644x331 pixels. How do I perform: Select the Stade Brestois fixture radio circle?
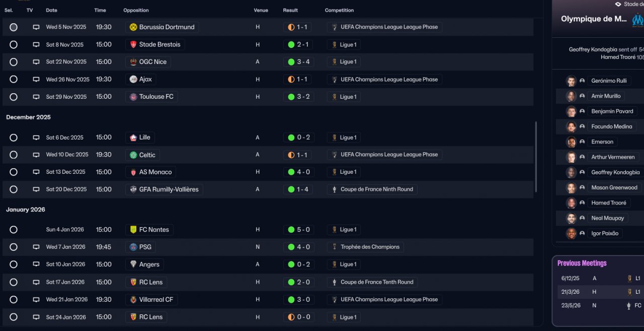point(14,45)
